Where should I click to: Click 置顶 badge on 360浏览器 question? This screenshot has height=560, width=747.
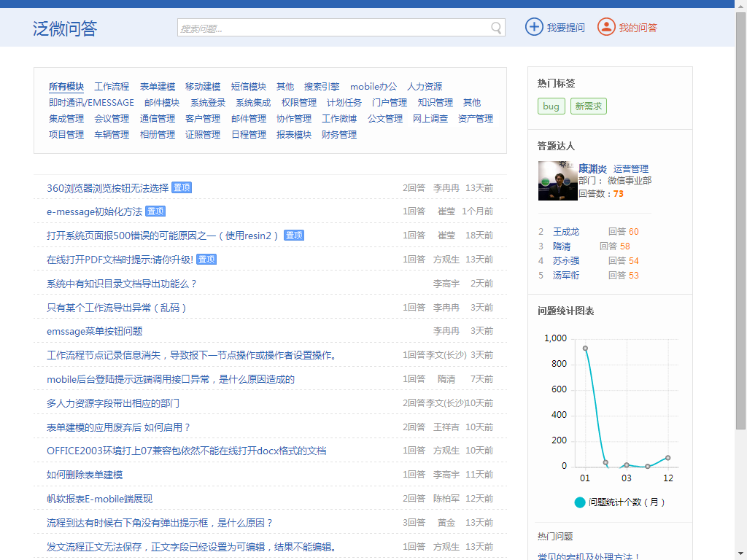(182, 187)
